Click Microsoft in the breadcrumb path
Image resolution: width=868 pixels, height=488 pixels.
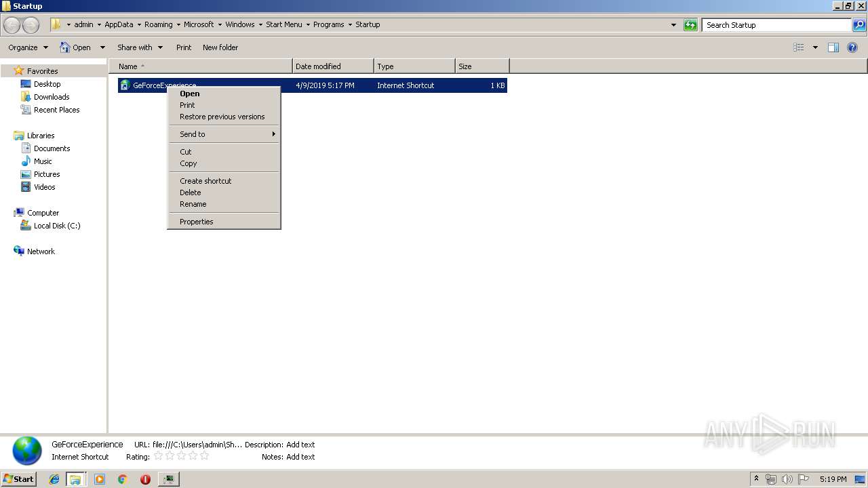click(199, 25)
